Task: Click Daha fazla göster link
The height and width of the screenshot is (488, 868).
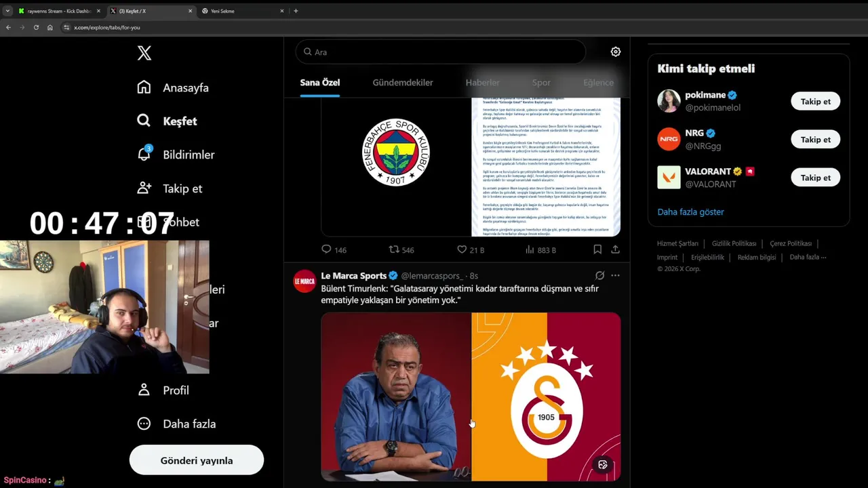Action: [x=690, y=211]
